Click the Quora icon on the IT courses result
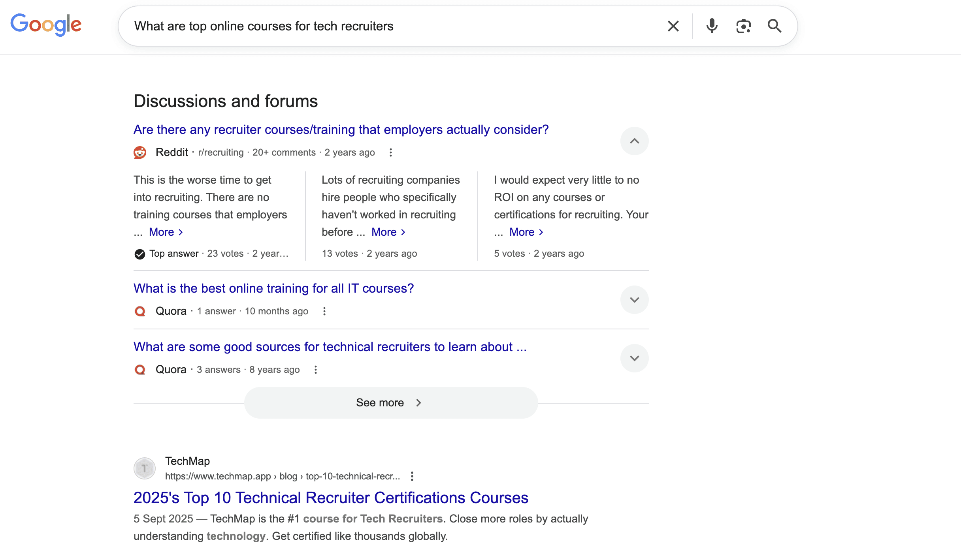This screenshot has width=961, height=560. click(140, 311)
